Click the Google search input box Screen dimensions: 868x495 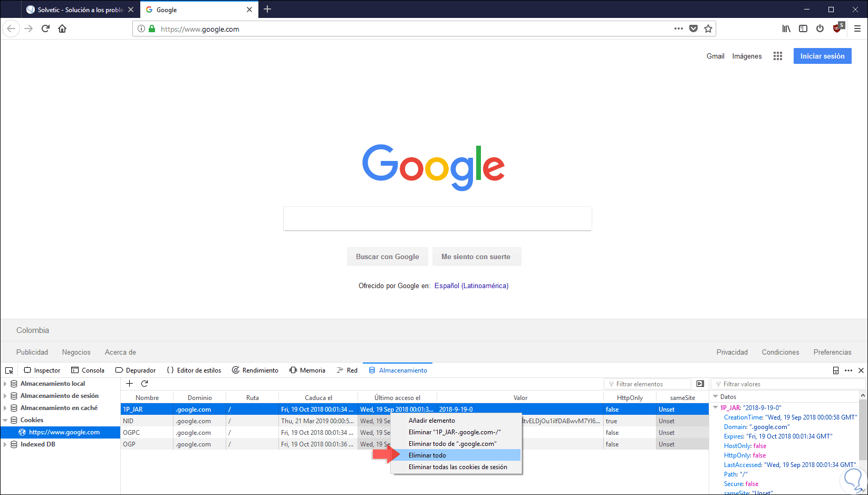(438, 218)
